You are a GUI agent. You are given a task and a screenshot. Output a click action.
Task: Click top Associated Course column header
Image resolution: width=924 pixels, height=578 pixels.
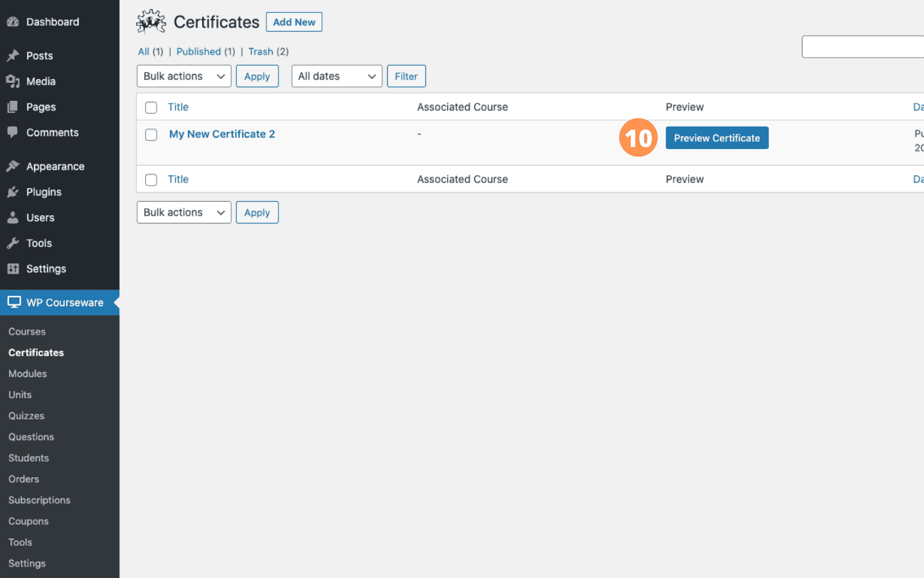(463, 107)
